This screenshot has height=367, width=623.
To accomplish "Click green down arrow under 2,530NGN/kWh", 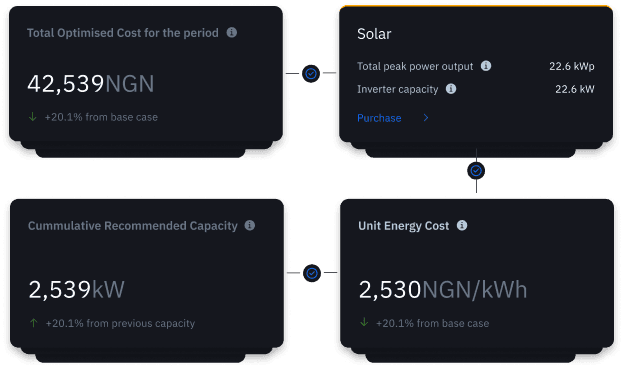I will [x=364, y=322].
